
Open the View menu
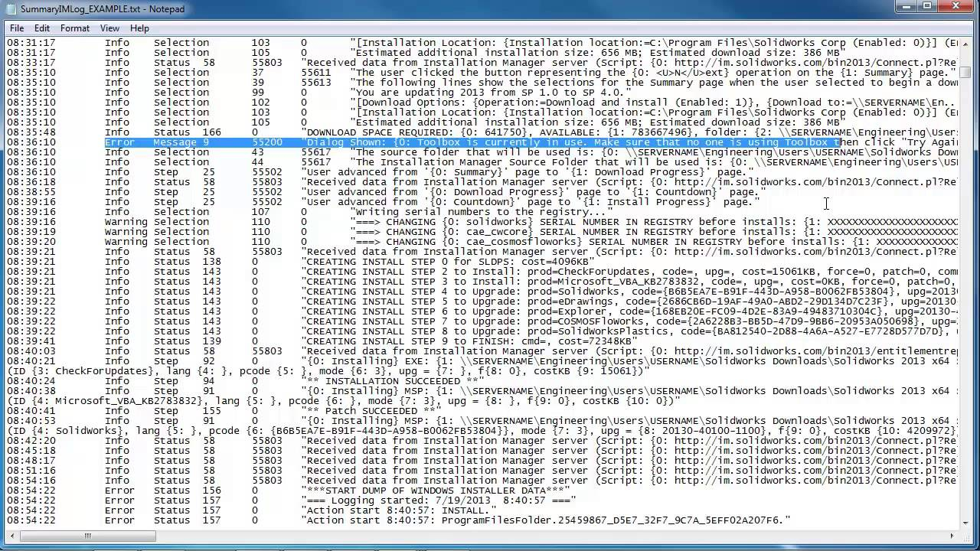(109, 28)
